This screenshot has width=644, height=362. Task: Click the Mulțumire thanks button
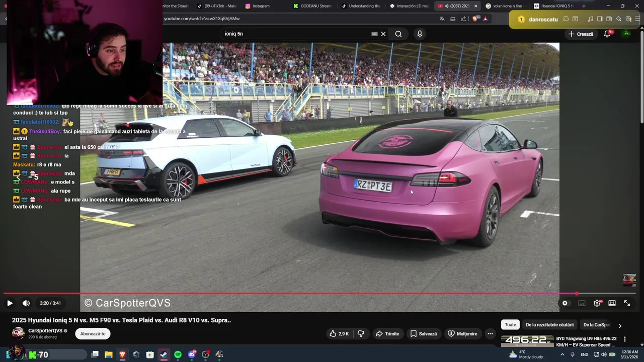pyautogui.click(x=462, y=334)
